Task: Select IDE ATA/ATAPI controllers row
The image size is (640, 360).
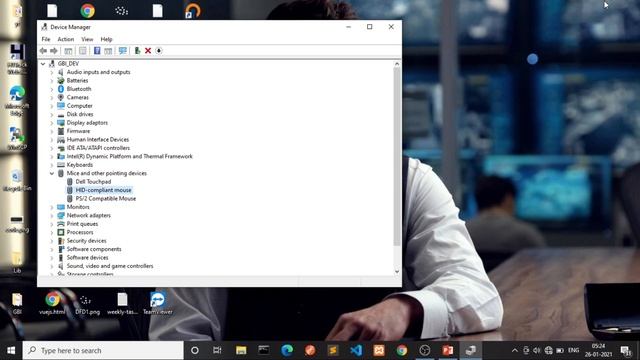Action: [x=98, y=148]
